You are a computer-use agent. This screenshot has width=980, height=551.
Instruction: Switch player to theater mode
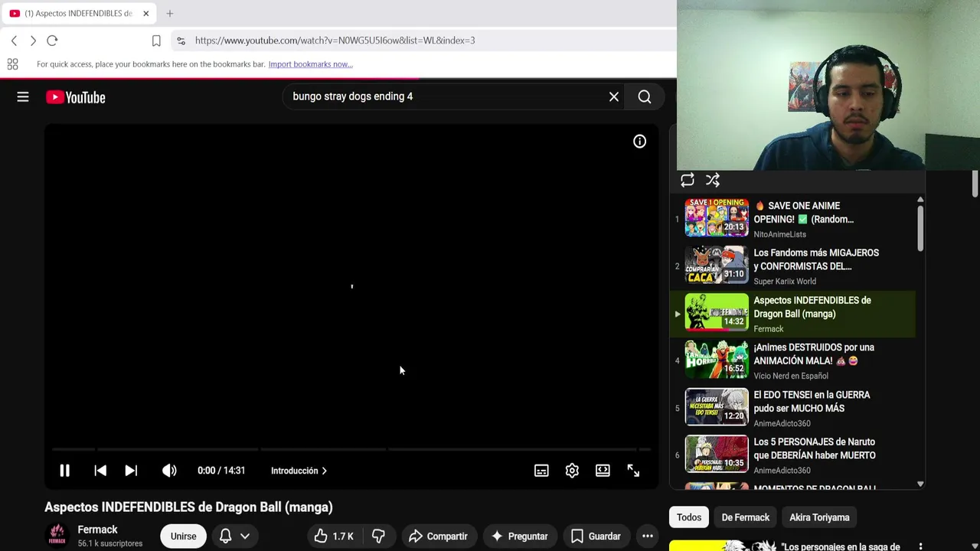coord(603,471)
